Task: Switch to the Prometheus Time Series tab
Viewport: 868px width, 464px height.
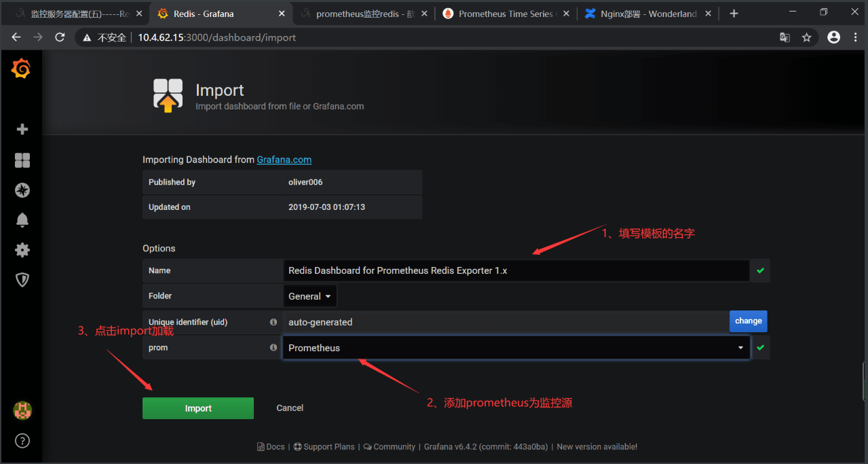Action: [x=506, y=14]
